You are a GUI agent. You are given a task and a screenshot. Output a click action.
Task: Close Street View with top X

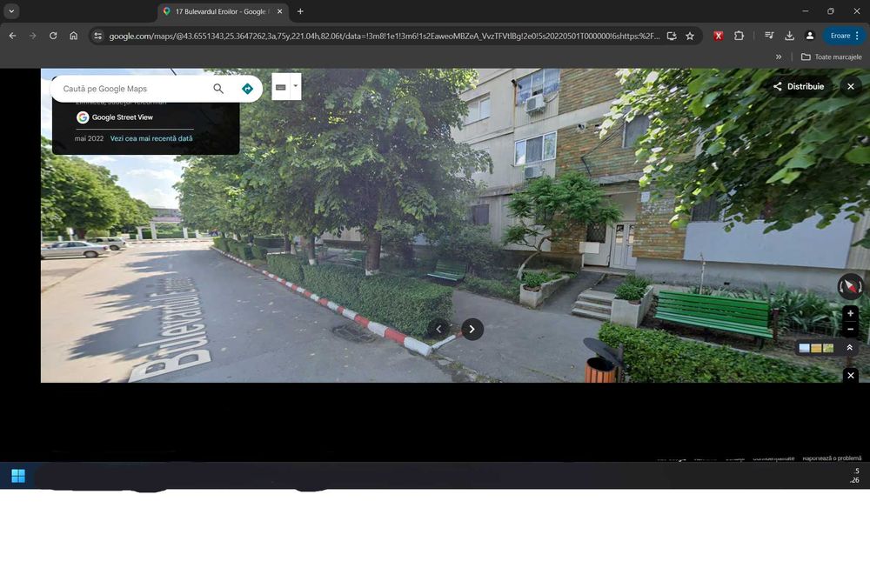(851, 86)
